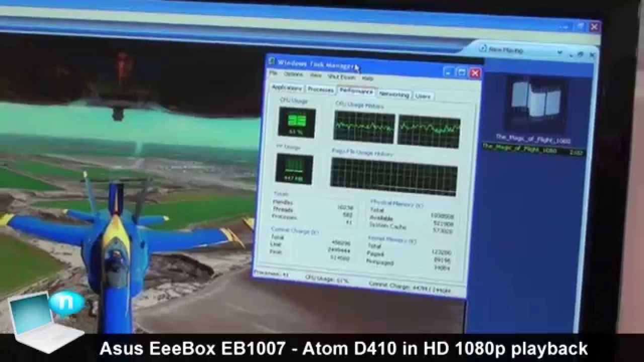Screen dimensions: 644x362
Task: Open the File menu in Task Manager
Action: (x=273, y=73)
